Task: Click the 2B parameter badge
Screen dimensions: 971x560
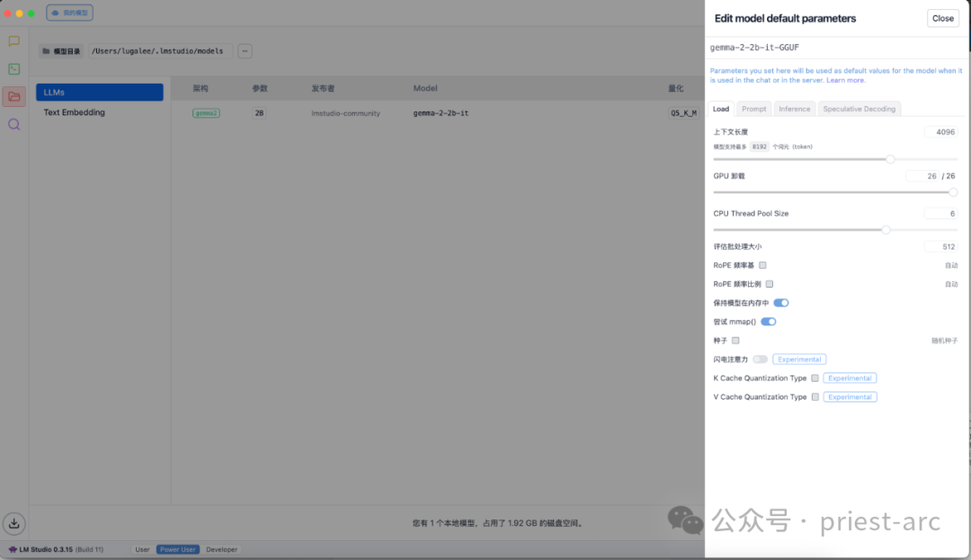Action: point(259,113)
